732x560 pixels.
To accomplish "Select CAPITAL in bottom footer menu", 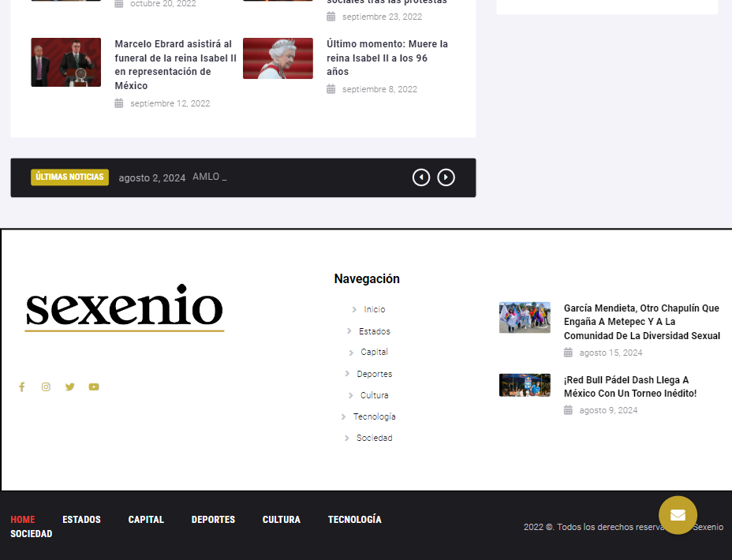I will (x=146, y=520).
